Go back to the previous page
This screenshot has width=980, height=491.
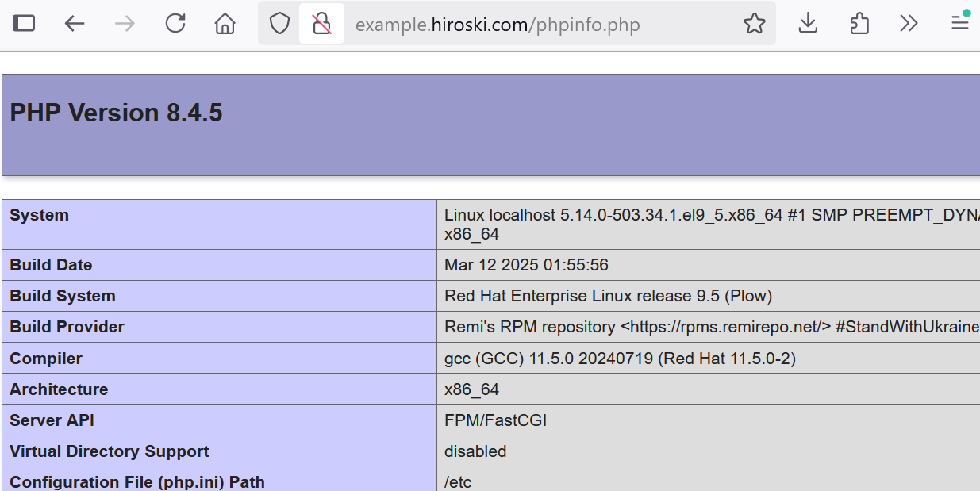75,23
